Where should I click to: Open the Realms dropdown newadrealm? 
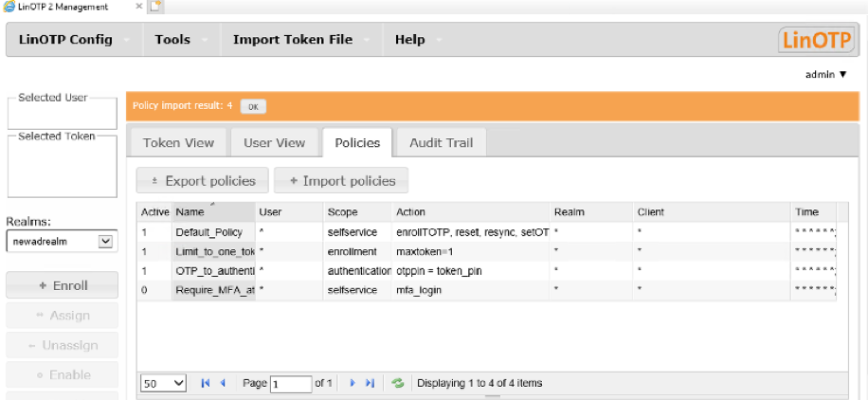click(x=62, y=241)
